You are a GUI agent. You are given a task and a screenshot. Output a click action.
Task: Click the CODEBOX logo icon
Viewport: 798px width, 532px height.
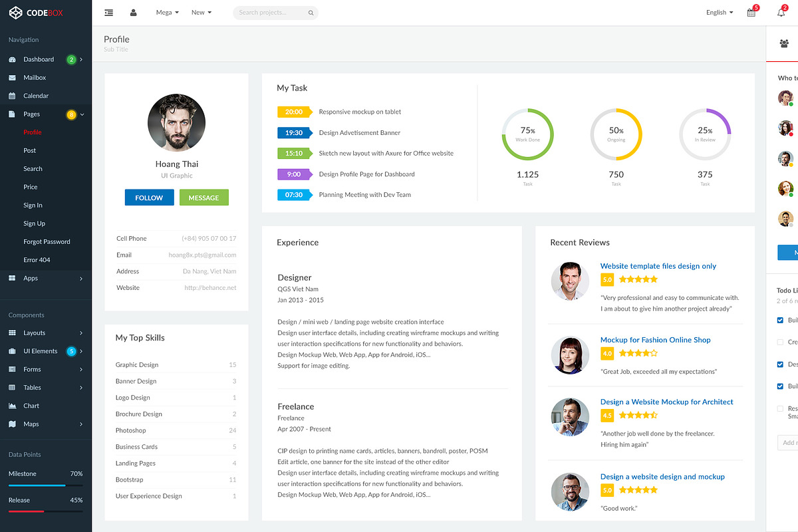(16, 12)
